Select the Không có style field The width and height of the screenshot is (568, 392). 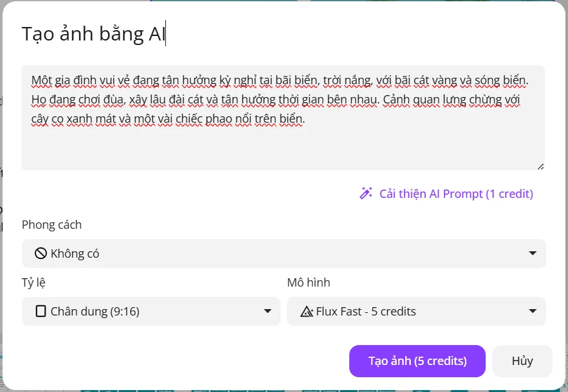click(x=284, y=253)
